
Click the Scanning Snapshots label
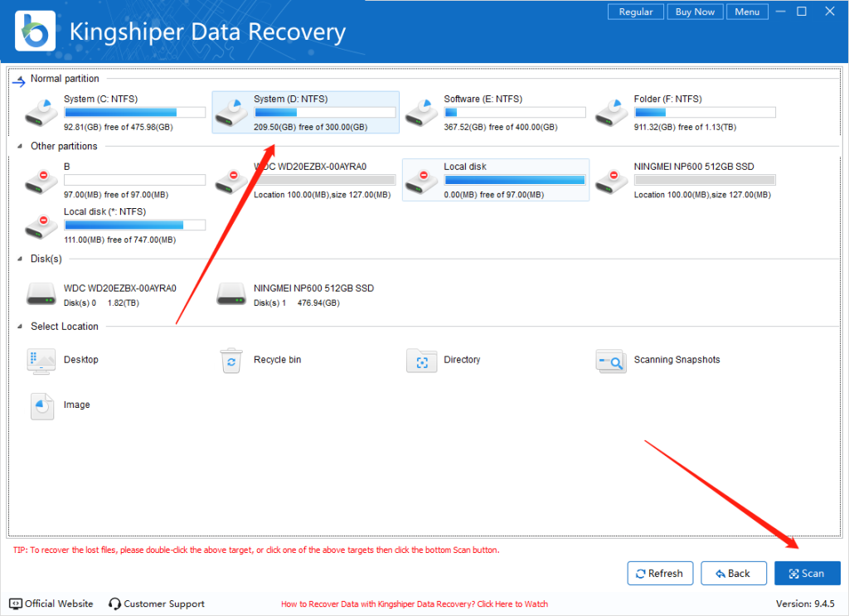pyautogui.click(x=677, y=360)
